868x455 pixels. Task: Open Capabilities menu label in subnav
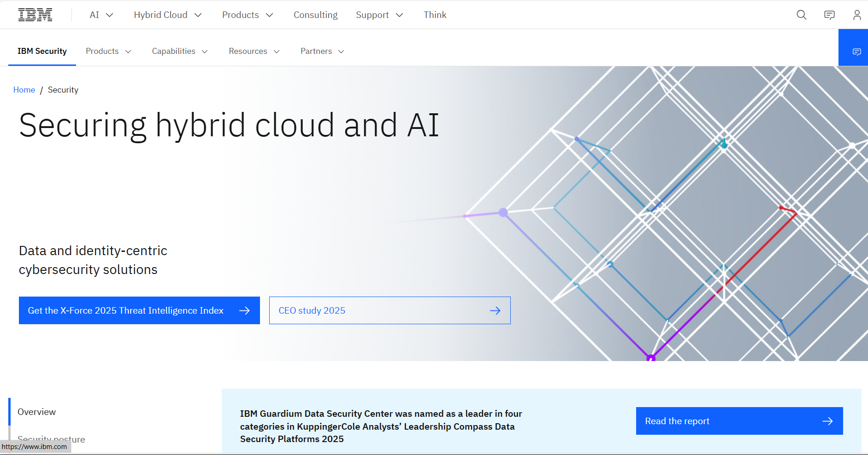tap(174, 51)
